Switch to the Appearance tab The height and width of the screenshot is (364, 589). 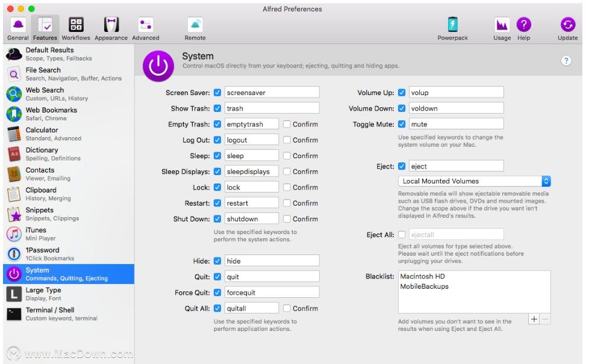tap(111, 28)
